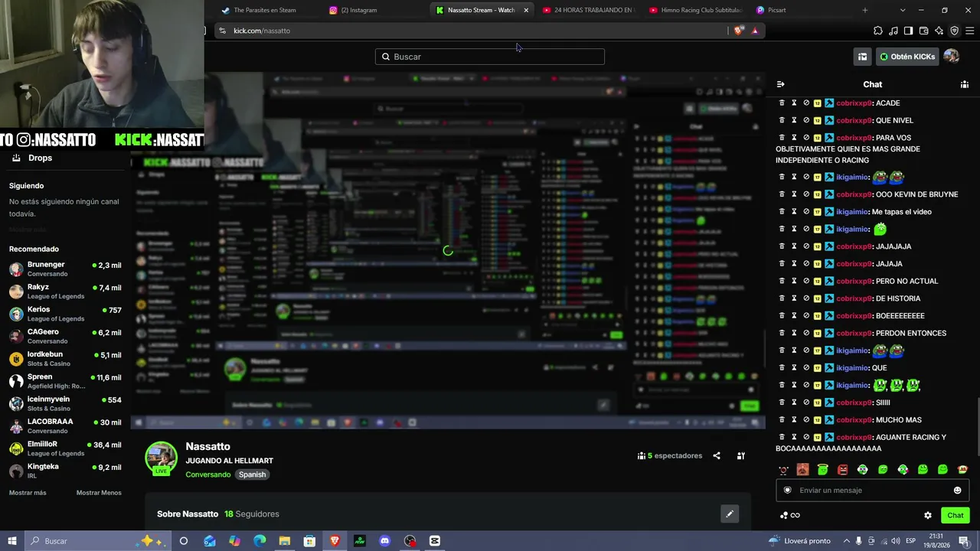
Task: Share the Nassatto stream
Action: click(x=717, y=456)
